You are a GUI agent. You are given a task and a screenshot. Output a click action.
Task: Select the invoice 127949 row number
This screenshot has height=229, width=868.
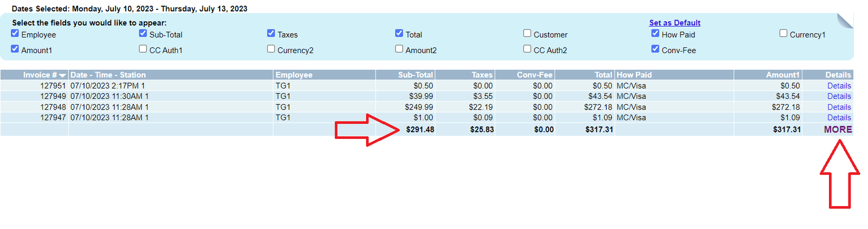point(53,96)
